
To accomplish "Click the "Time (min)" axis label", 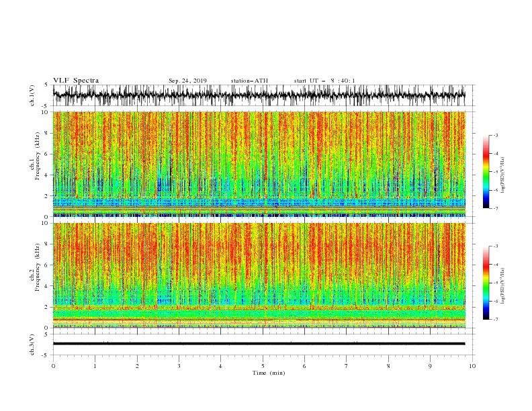I will (x=269, y=373).
